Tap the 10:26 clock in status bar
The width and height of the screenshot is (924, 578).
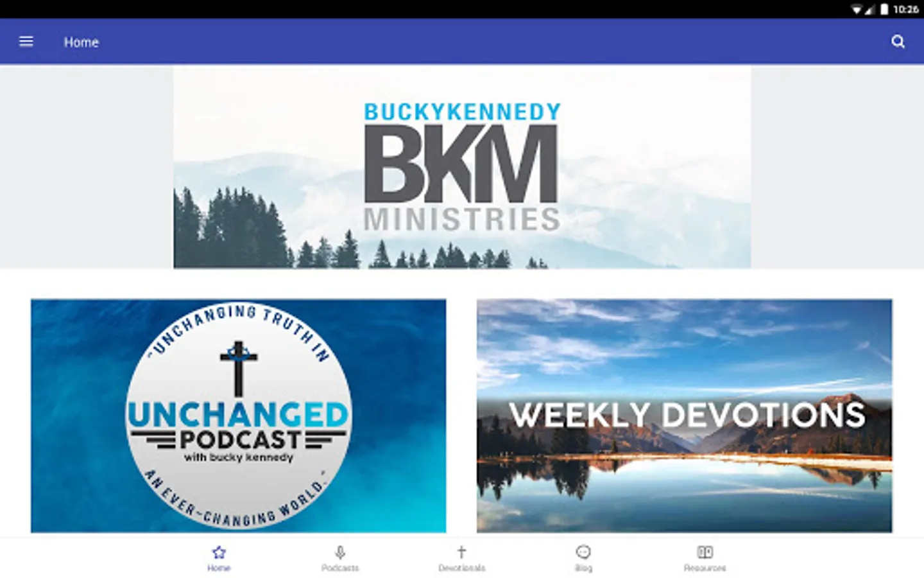coord(905,9)
